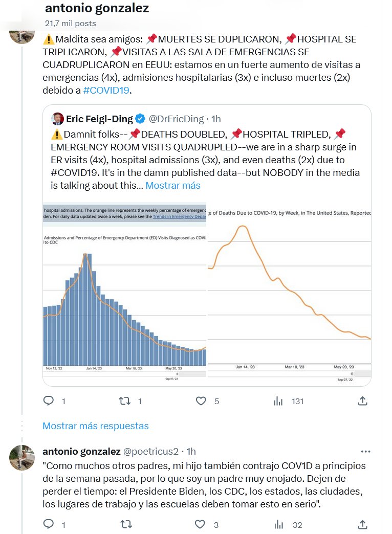Like the bottom tweet with 3 likes
This screenshot has height=534, width=392.
[201, 524]
